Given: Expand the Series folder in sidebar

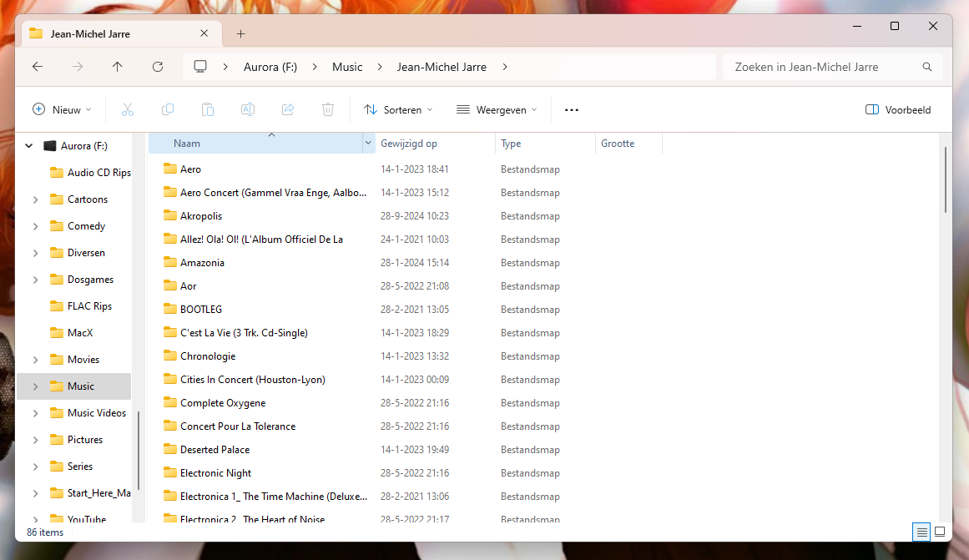Looking at the screenshot, I should 35,467.
